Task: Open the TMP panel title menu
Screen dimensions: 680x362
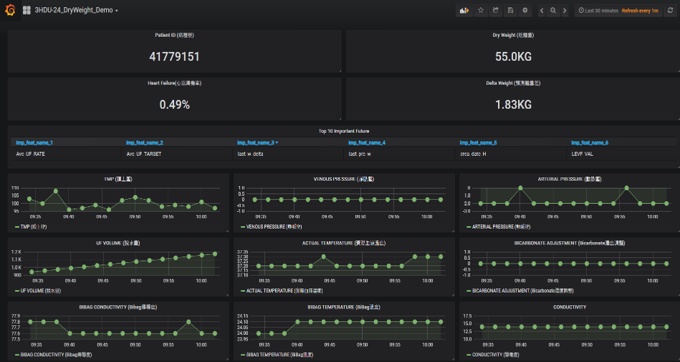Action: click(x=118, y=179)
